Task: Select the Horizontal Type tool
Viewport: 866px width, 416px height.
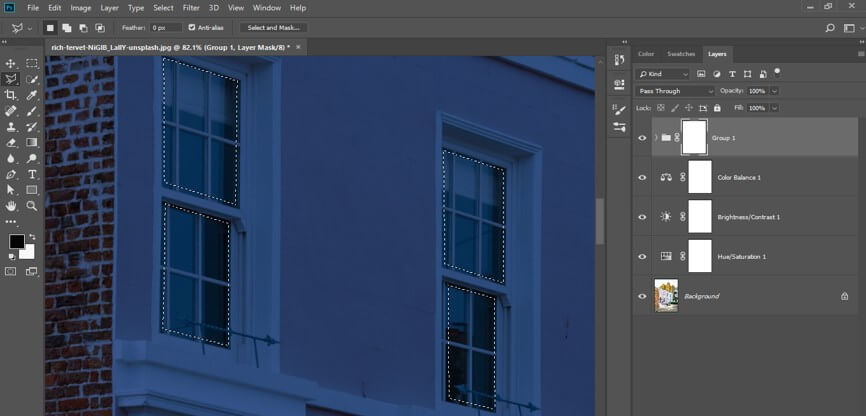Action: tap(32, 174)
